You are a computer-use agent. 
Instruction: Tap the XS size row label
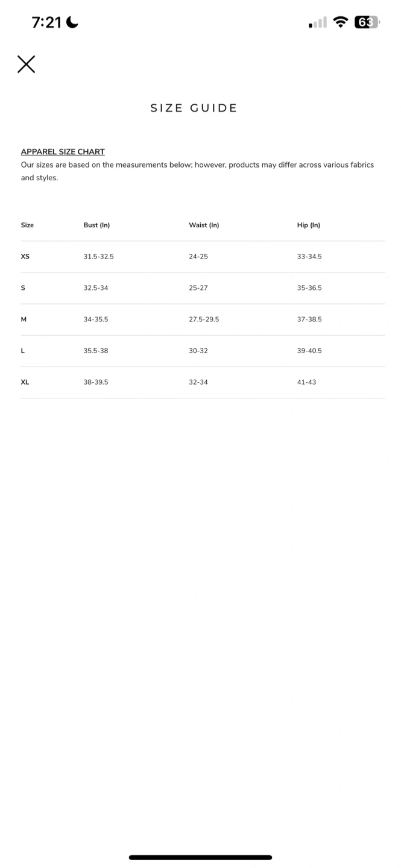coord(25,257)
